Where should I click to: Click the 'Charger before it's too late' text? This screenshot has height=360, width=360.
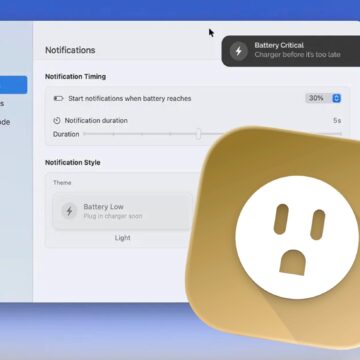[298, 55]
